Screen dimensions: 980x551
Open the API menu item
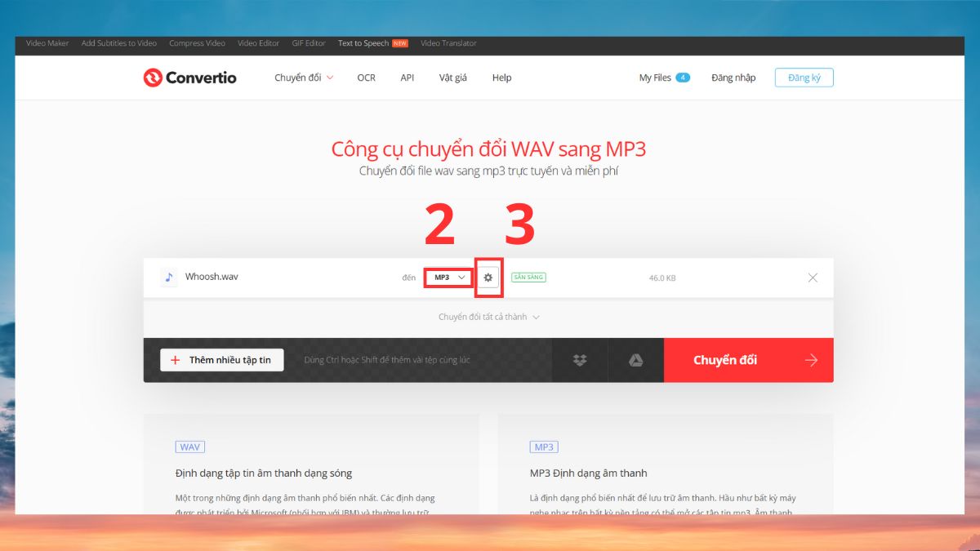408,78
